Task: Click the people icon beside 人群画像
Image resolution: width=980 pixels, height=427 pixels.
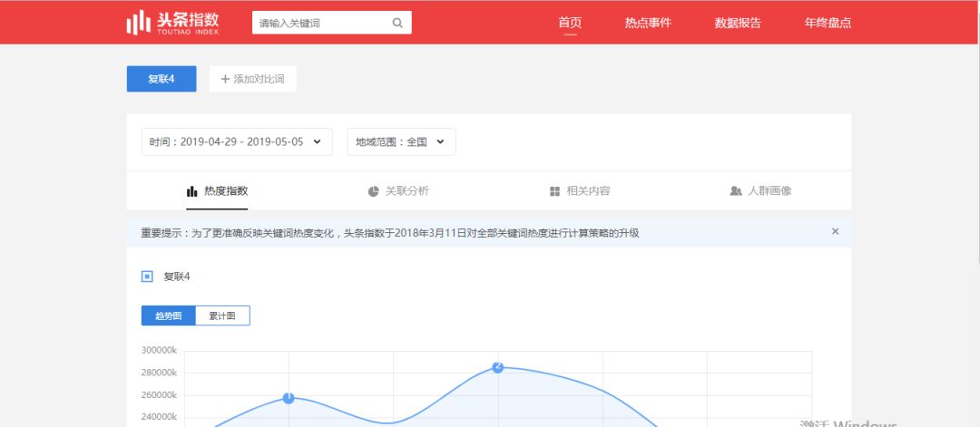Action: pyautogui.click(x=736, y=191)
